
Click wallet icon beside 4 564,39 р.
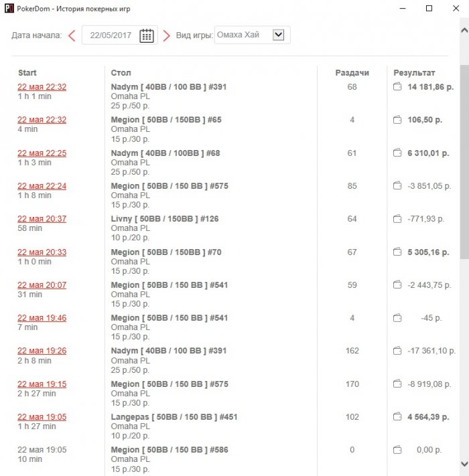[x=397, y=416]
